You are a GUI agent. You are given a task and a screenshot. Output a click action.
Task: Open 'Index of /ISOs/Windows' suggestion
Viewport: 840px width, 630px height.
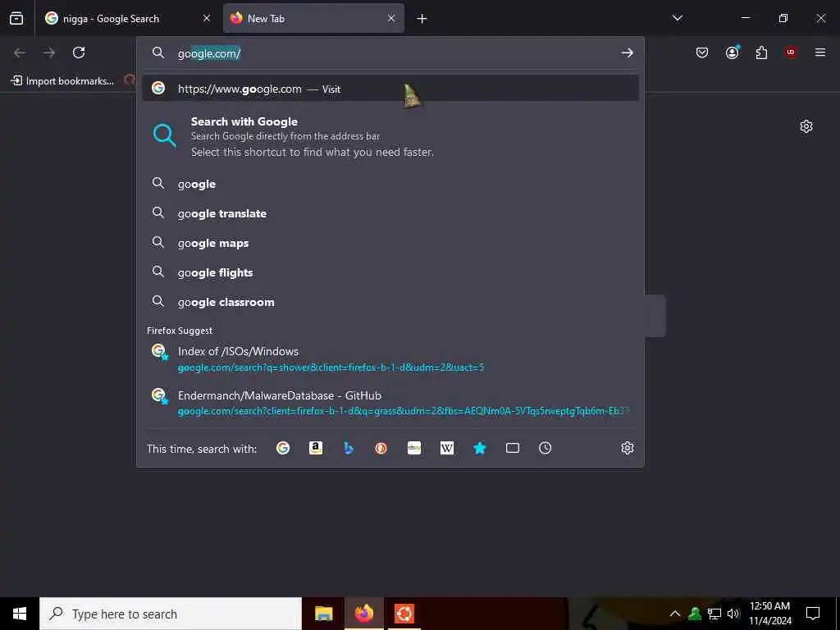(390, 359)
